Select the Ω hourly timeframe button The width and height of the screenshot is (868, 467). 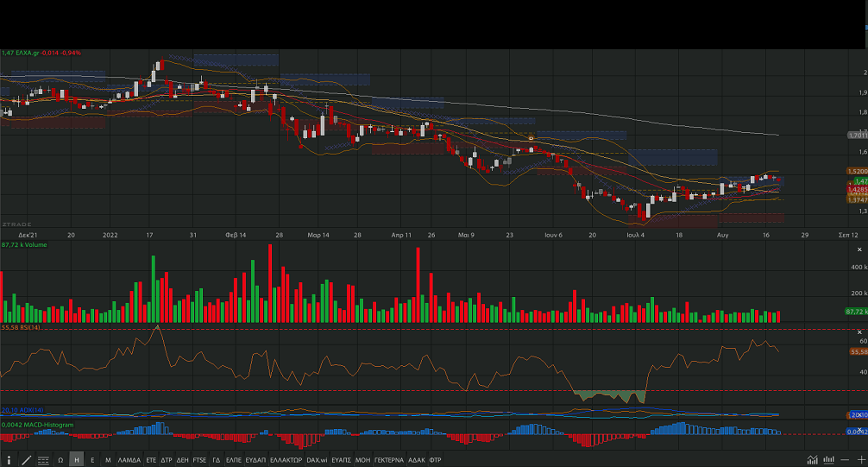tap(60, 460)
